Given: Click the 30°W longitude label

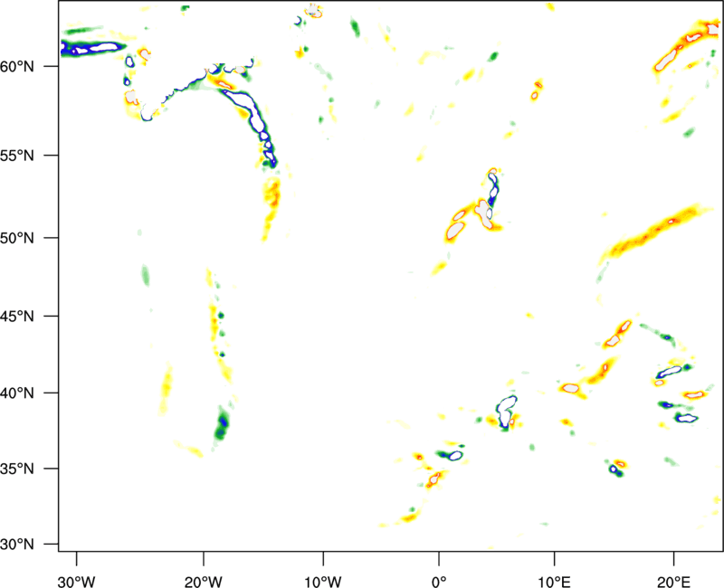Looking at the screenshot, I should [x=77, y=582].
